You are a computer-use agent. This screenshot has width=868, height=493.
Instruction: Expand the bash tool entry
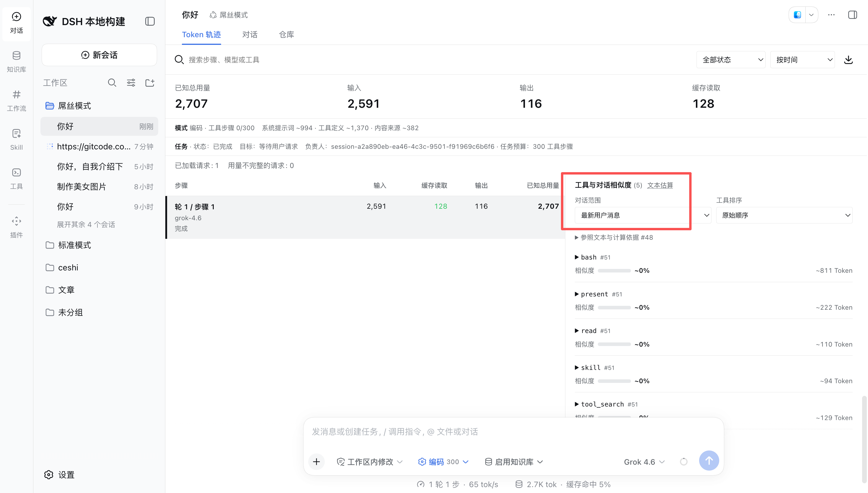[x=593, y=257]
